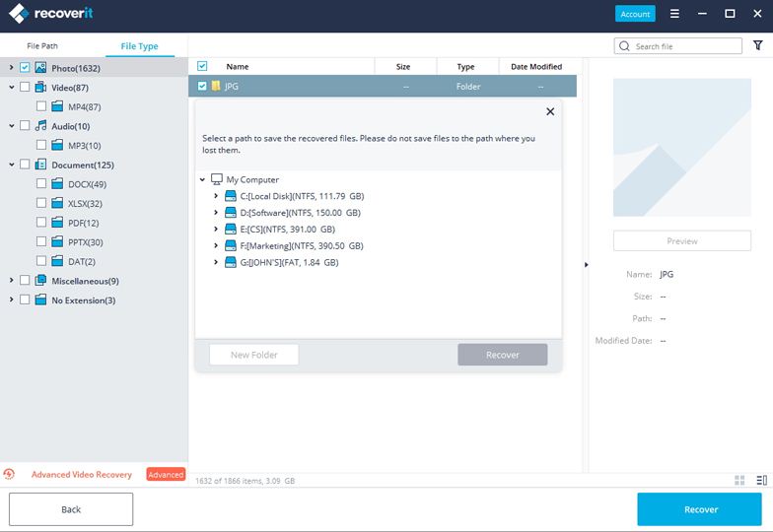Click the search magnifier icon
This screenshot has height=532, width=773.
[x=625, y=46]
